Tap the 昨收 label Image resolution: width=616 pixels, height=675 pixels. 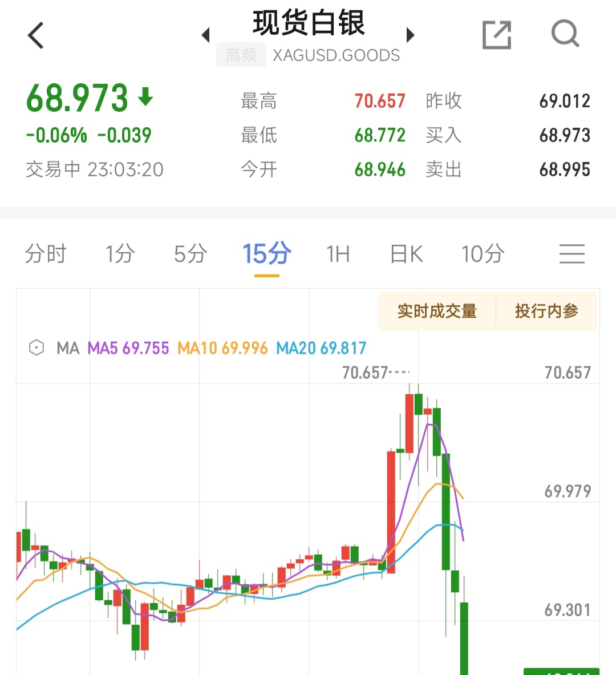pyautogui.click(x=443, y=101)
